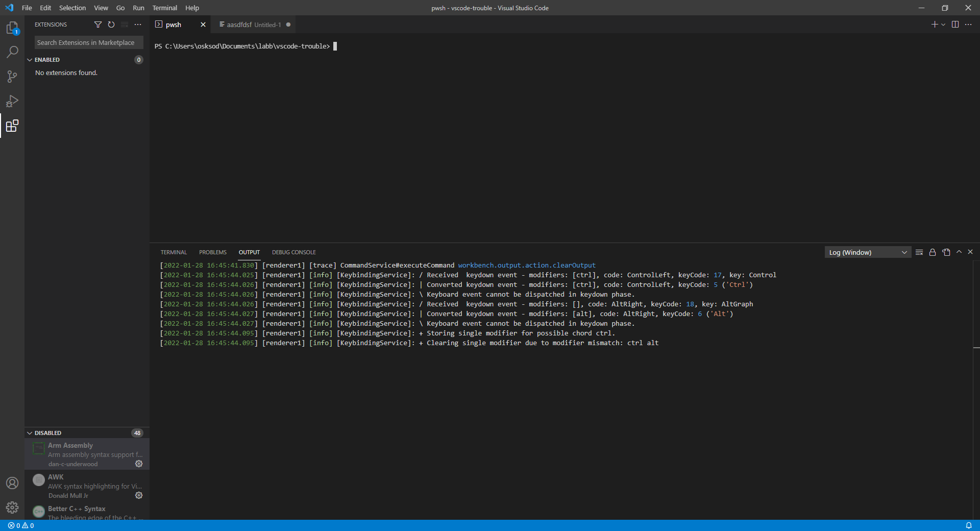This screenshot has height=531, width=980.
Task: Open the Terminal menu
Action: point(164,8)
